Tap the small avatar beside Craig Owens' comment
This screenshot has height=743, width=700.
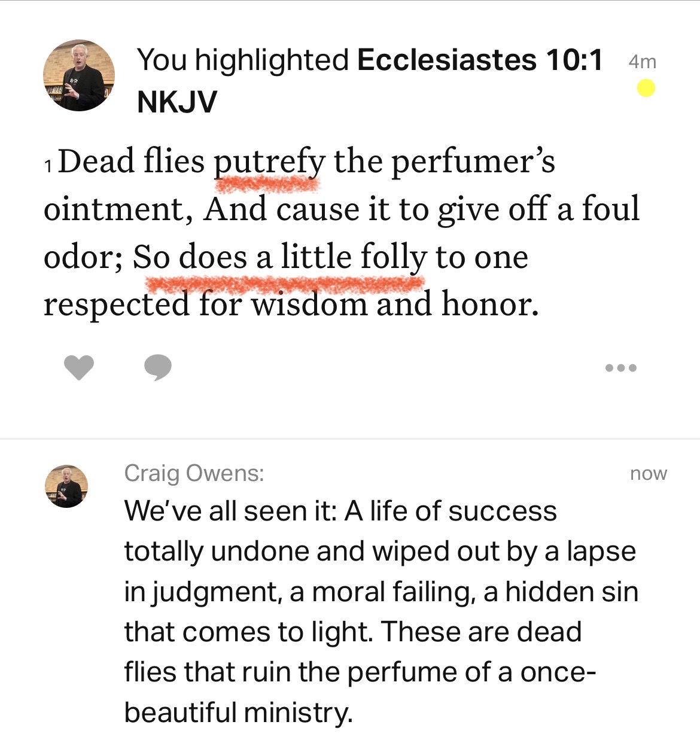(x=66, y=486)
